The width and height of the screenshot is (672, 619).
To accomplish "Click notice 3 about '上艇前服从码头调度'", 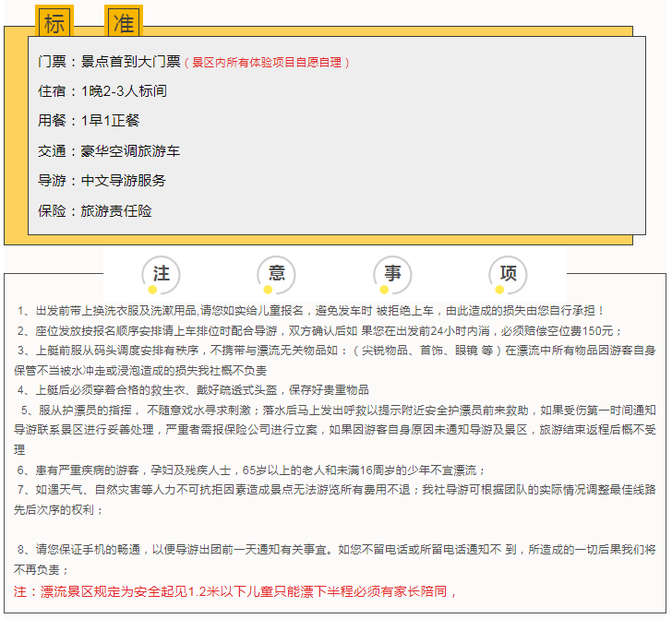I will tap(336, 351).
